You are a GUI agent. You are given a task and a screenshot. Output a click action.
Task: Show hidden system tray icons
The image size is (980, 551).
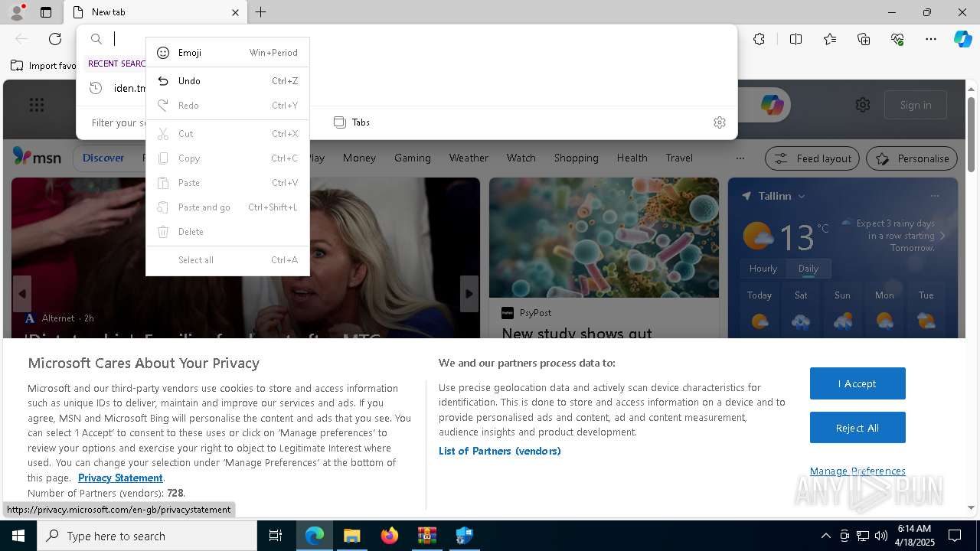coord(825,536)
